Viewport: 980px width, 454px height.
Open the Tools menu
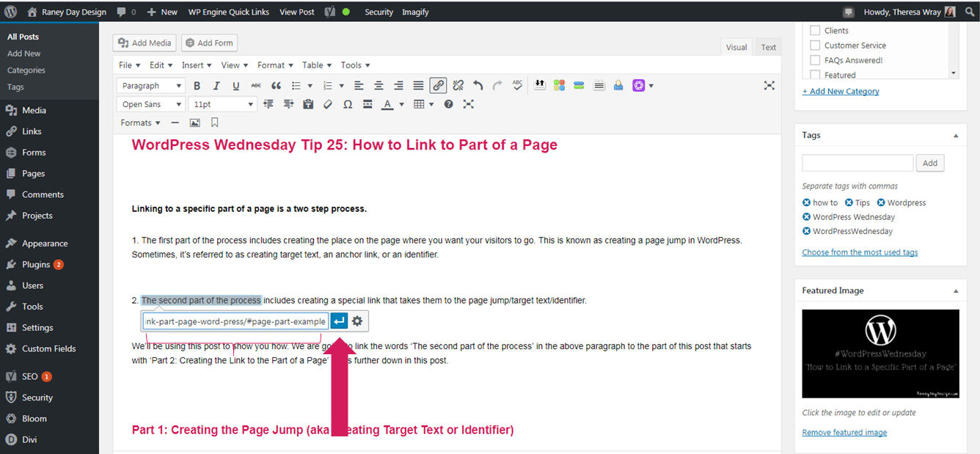click(x=355, y=65)
